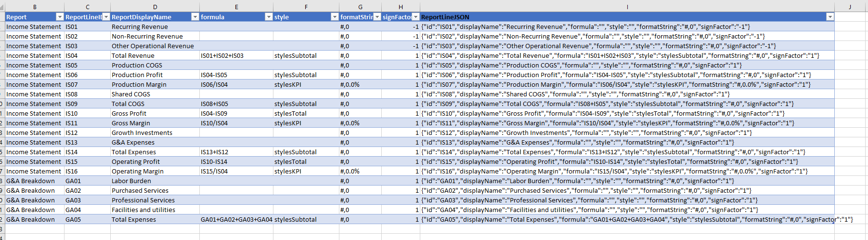Select the IS04-IS05 formula cell
This screenshot has width=868, height=240.
(x=236, y=75)
